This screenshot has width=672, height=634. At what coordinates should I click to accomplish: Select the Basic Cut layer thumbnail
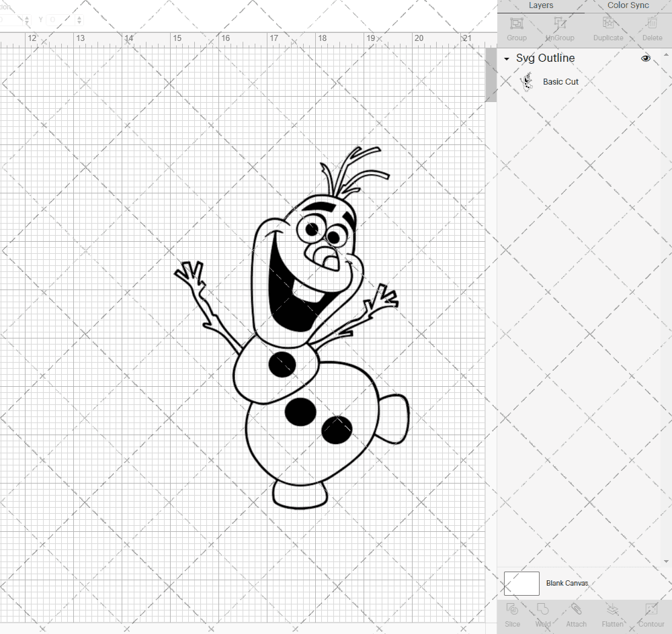(527, 82)
